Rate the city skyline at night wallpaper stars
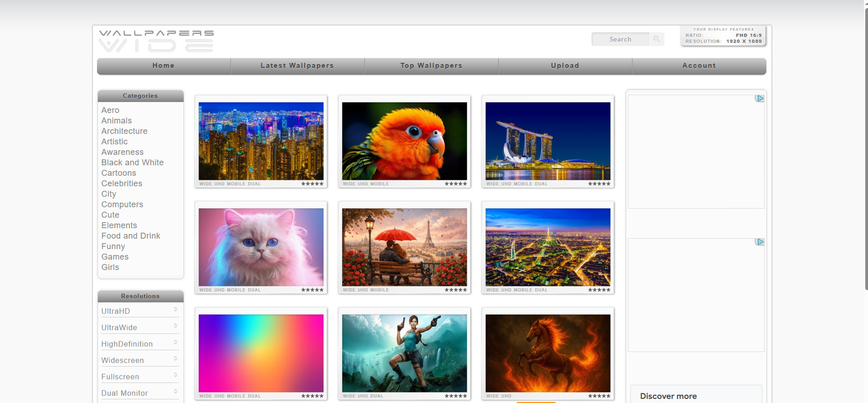The height and width of the screenshot is (403, 868). (312, 184)
